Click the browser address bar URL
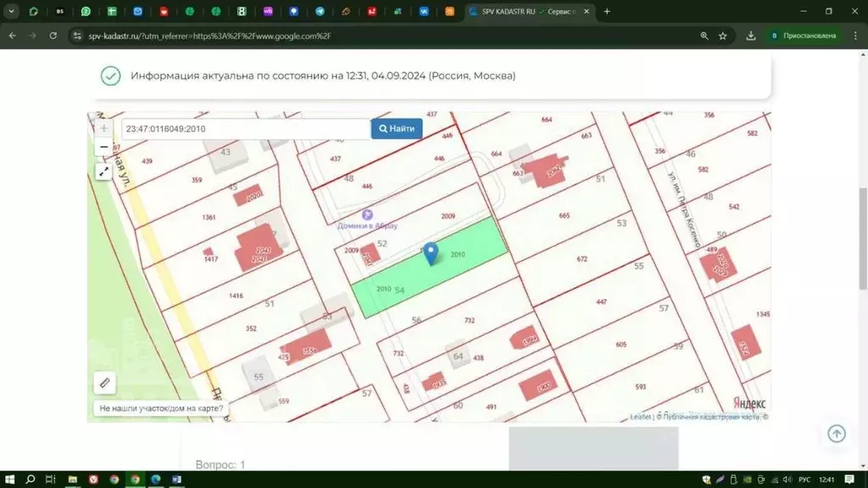Viewport: 868px width, 488px height. (x=210, y=36)
